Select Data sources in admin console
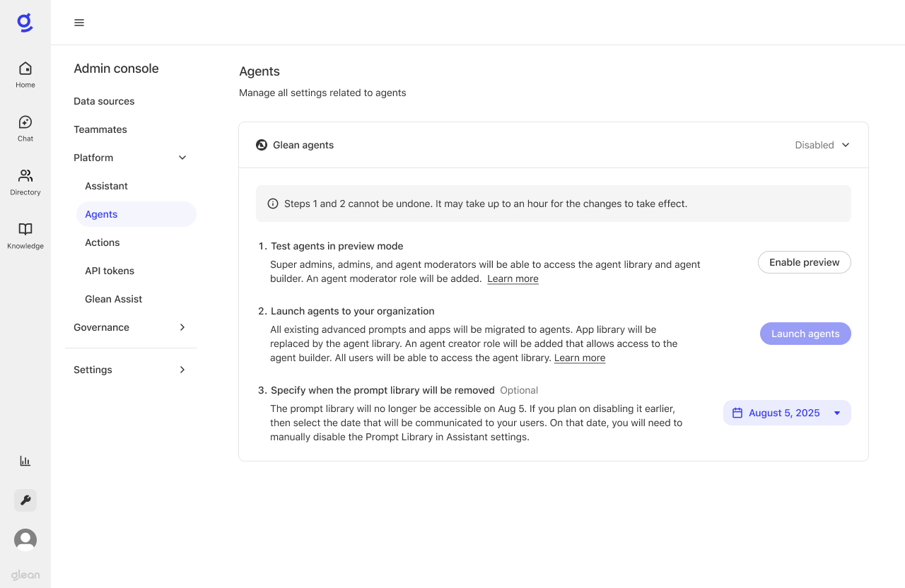This screenshot has height=588, width=905. tap(104, 101)
